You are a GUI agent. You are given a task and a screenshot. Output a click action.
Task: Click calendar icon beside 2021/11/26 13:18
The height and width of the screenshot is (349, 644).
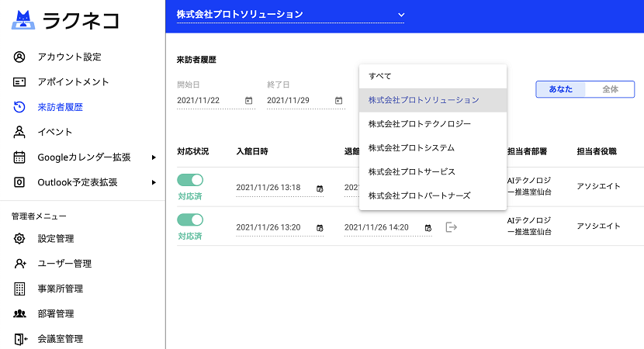click(320, 188)
